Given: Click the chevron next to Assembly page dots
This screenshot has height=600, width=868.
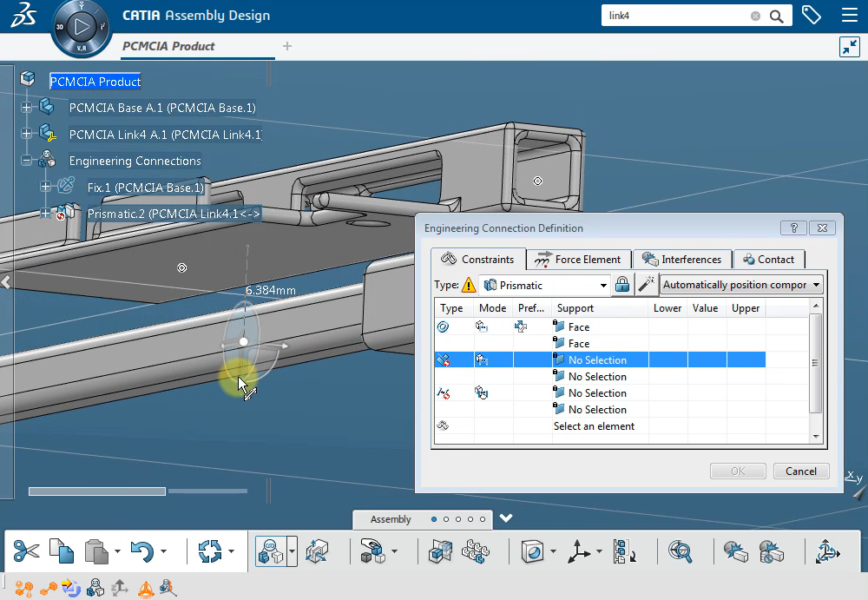Looking at the screenshot, I should [506, 518].
